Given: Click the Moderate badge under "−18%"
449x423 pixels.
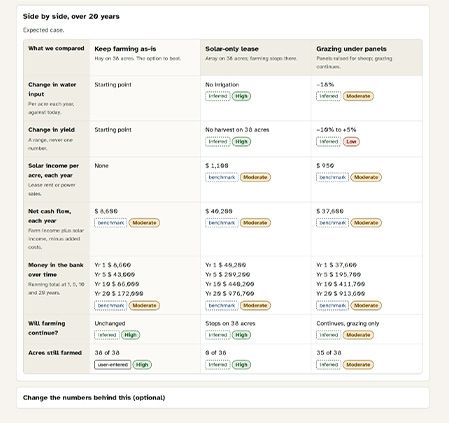Looking at the screenshot, I should (358, 96).
